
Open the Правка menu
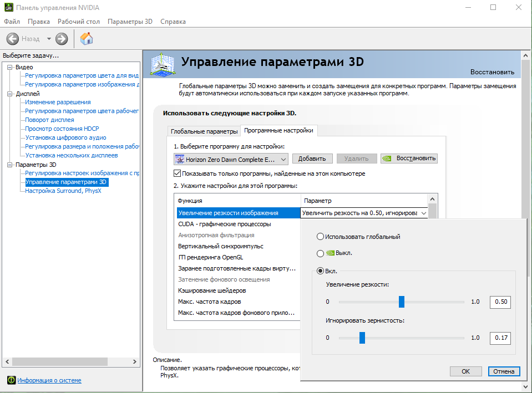click(39, 22)
